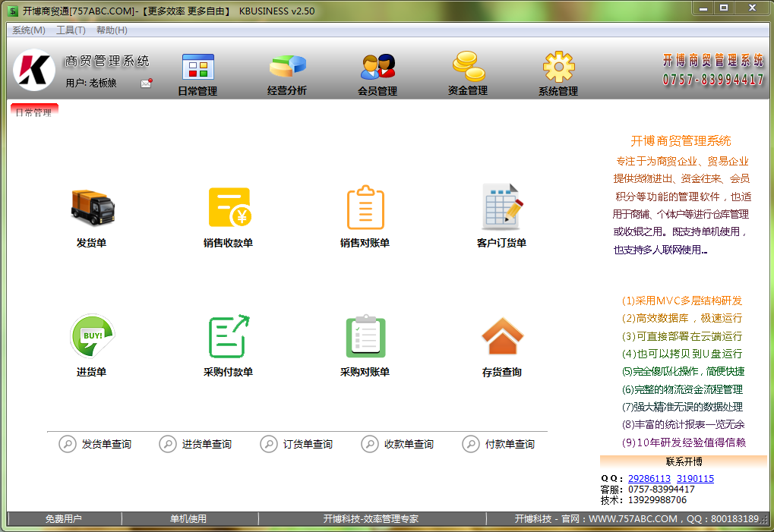
Task: Maximize the KBUSINESS window
Action: (724, 8)
